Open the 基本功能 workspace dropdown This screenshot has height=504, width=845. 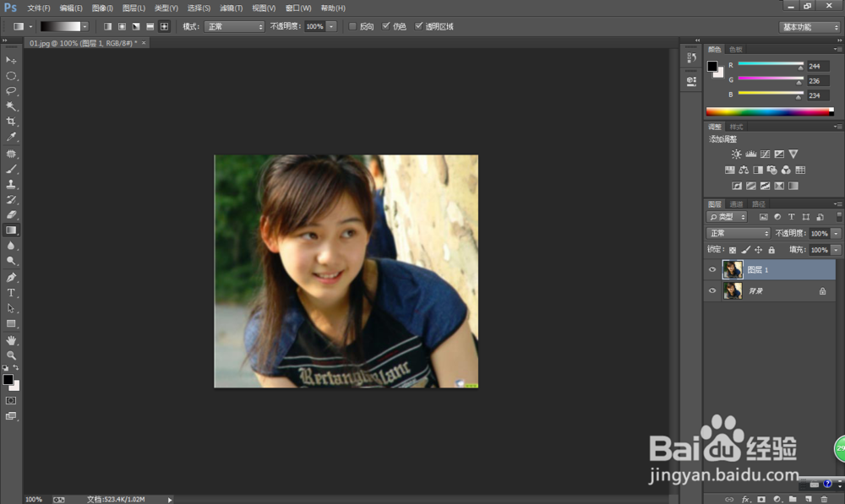pos(810,27)
